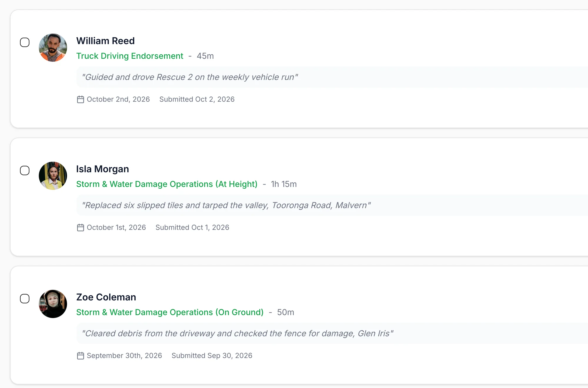Select the name Zoe Coleman
Viewport: 588px width, 388px height.
(106, 297)
